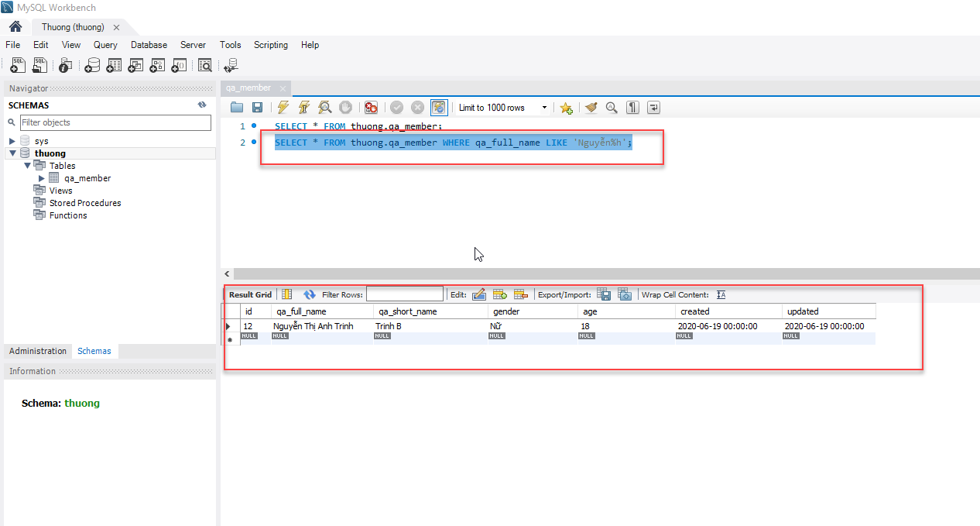Open the Help menu
This screenshot has height=526, width=980.
coord(310,45)
